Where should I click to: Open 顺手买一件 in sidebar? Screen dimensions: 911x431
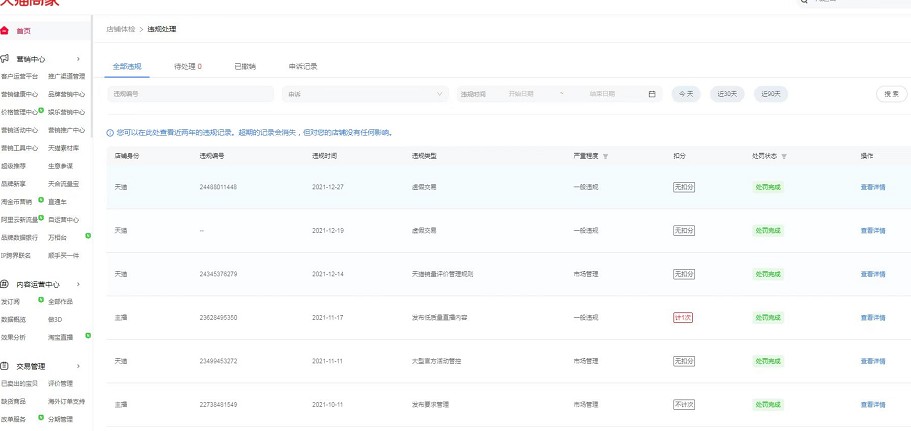click(63, 256)
